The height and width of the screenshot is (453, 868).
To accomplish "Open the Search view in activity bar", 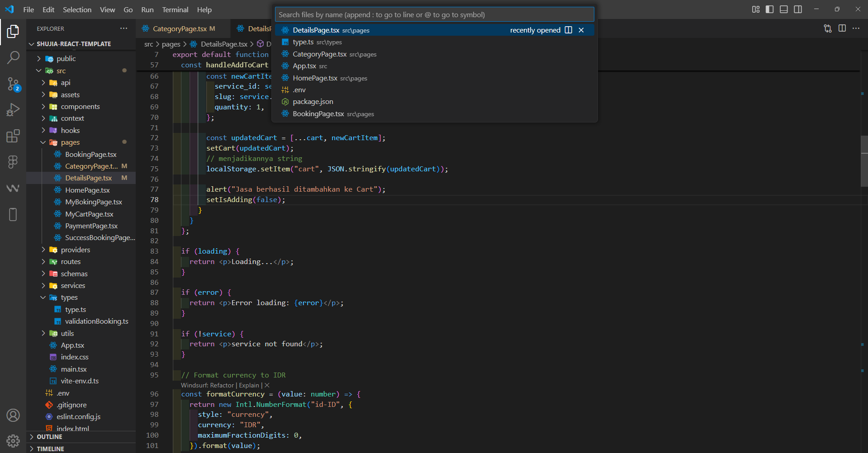I will (13, 57).
